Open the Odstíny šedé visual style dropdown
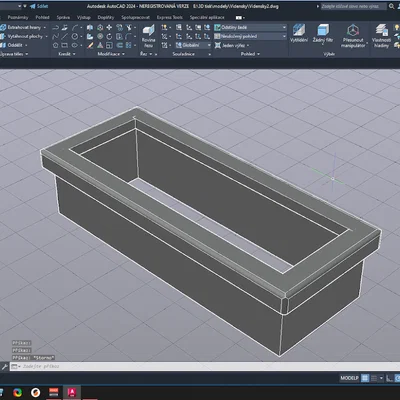 point(250,27)
